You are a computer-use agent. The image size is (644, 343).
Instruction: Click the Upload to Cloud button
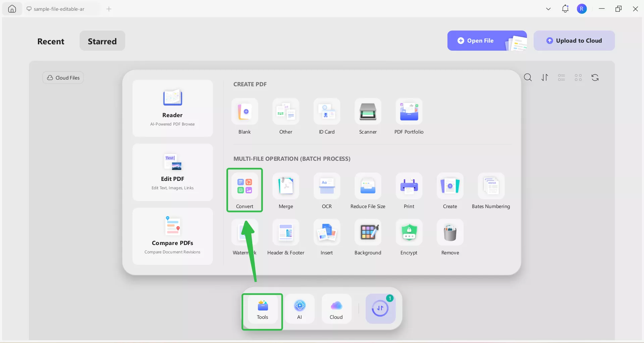tap(574, 41)
